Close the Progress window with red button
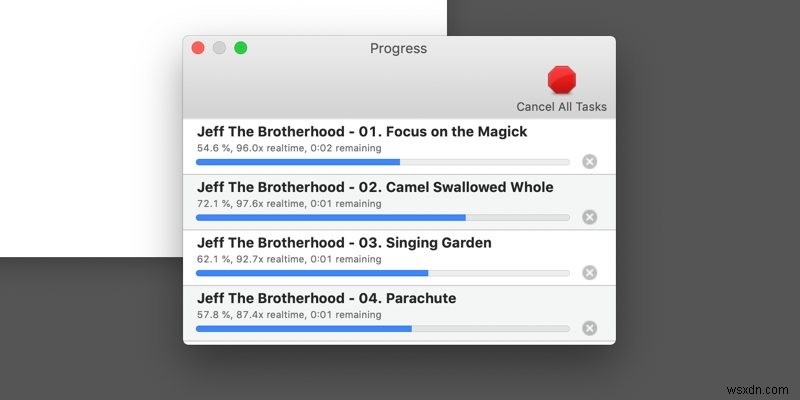The image size is (800, 400). click(x=198, y=48)
